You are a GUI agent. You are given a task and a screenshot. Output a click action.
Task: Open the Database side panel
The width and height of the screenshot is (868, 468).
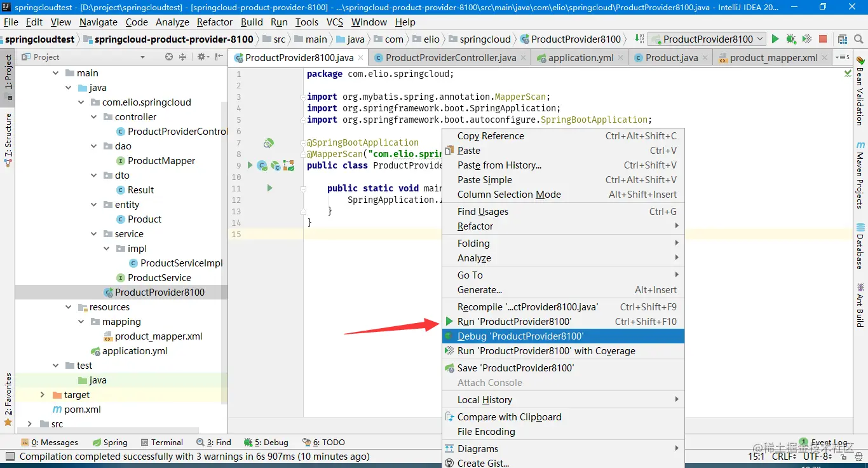coord(860,246)
